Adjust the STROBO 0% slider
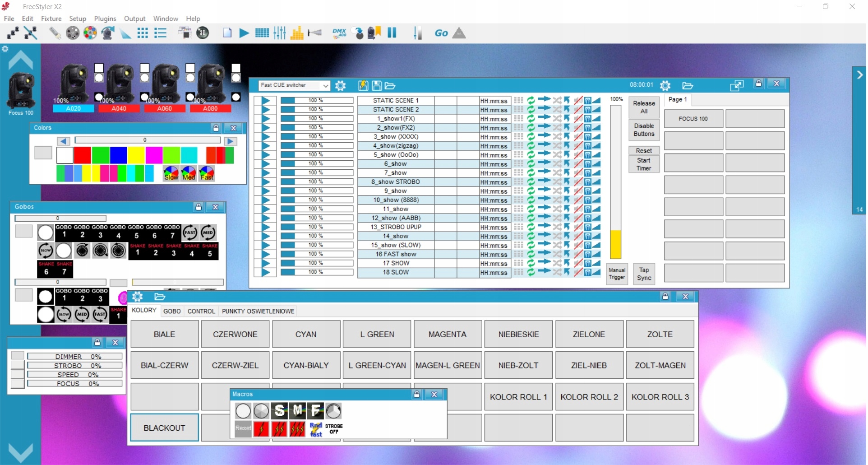This screenshot has height=465, width=868. click(x=75, y=365)
